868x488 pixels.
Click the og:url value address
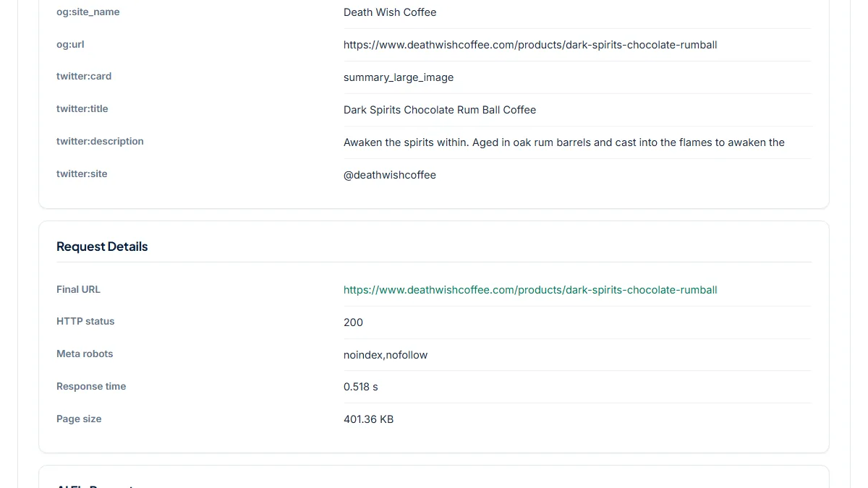[530, 45]
